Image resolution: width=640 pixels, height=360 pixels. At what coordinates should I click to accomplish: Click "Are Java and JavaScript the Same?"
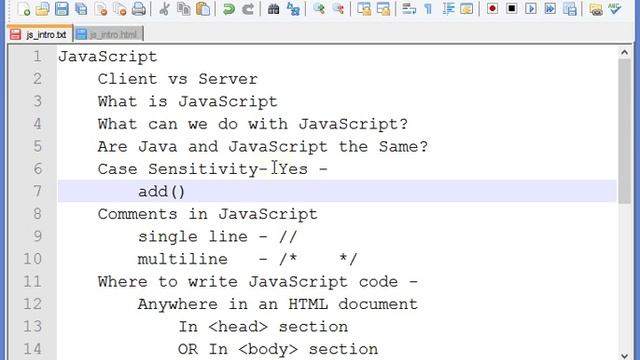click(x=262, y=146)
